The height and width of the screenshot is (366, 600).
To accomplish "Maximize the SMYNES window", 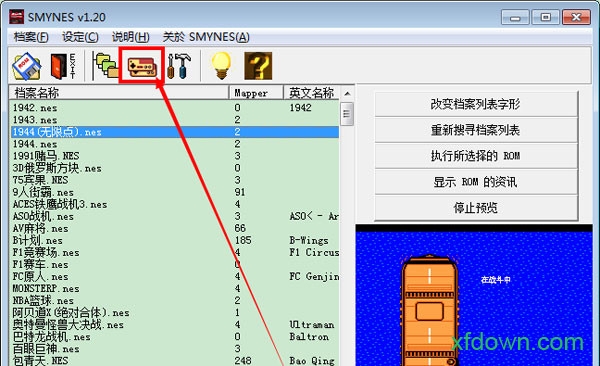I will tap(545, 18).
